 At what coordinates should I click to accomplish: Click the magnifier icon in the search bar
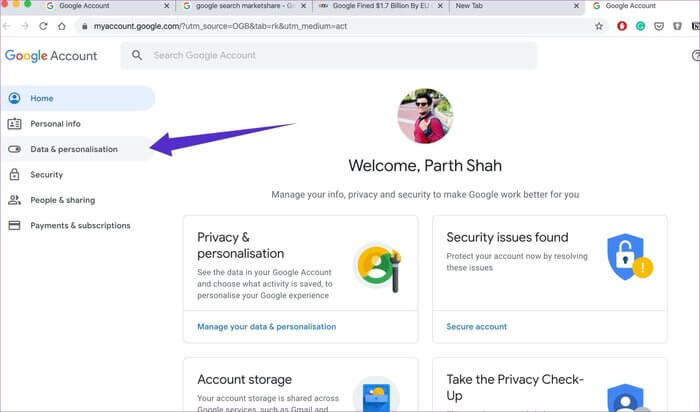click(137, 55)
